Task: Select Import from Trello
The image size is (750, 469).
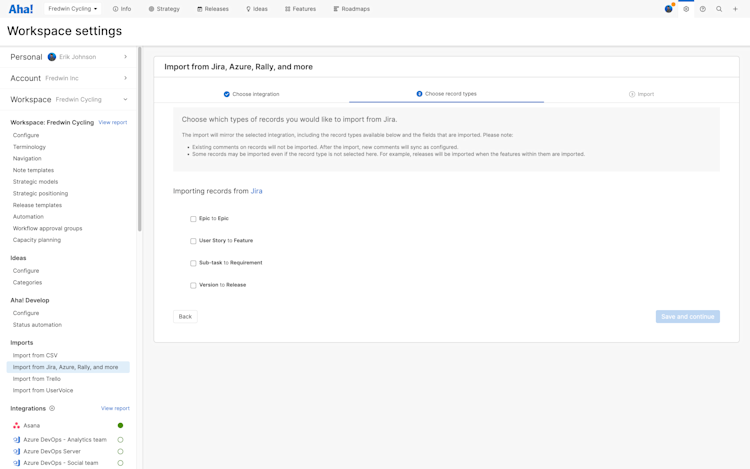Action: pos(36,379)
